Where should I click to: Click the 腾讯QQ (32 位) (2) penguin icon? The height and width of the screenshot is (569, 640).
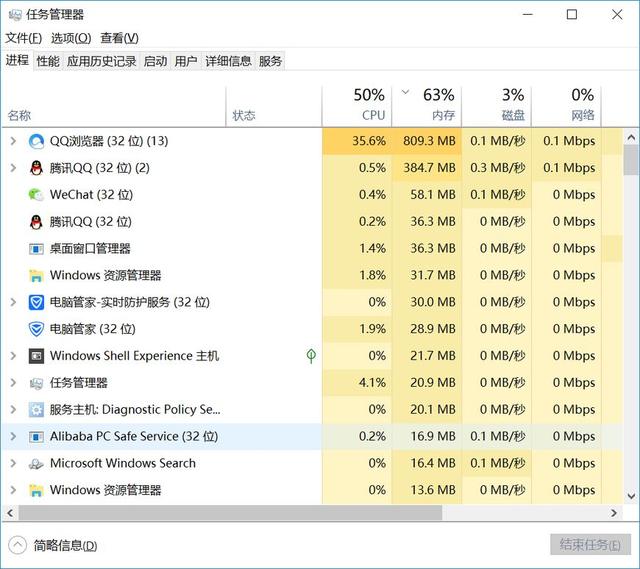pyautogui.click(x=36, y=168)
